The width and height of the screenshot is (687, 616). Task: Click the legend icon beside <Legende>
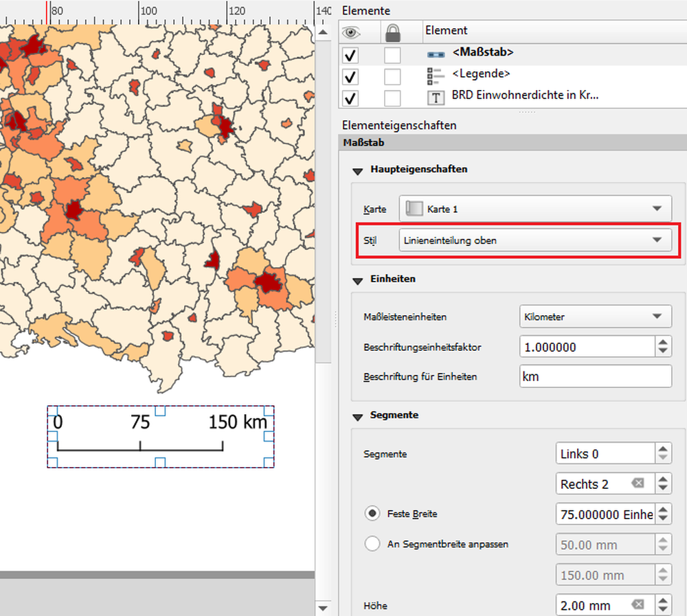(436, 74)
